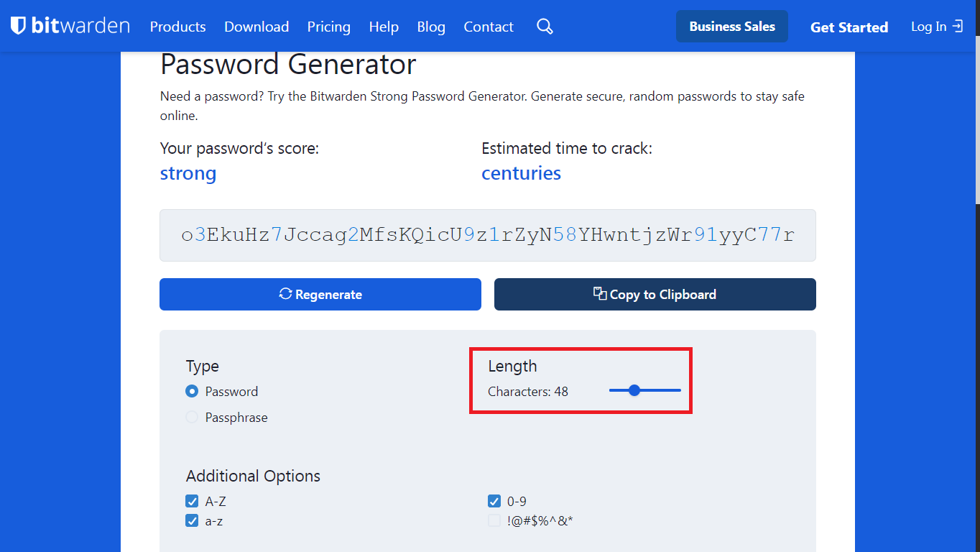Click the Log In link

937,27
